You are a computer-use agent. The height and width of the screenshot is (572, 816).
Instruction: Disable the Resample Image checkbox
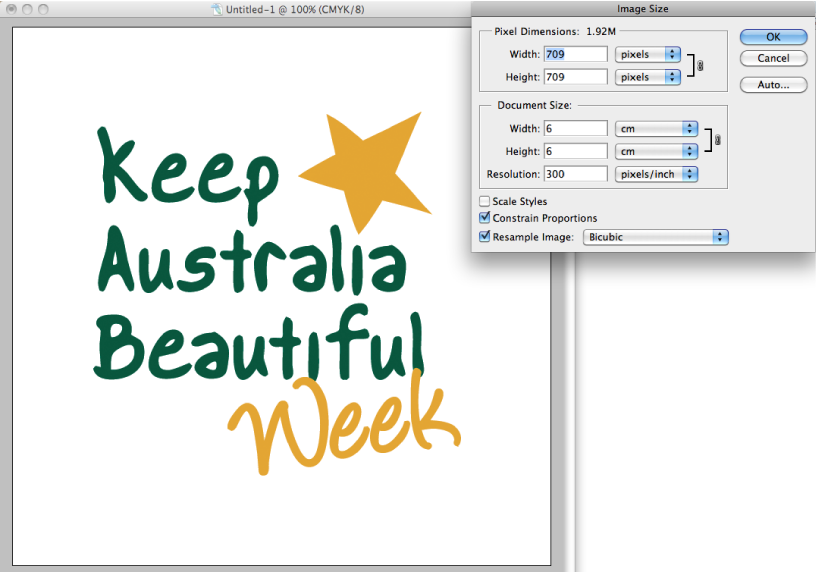pos(484,236)
